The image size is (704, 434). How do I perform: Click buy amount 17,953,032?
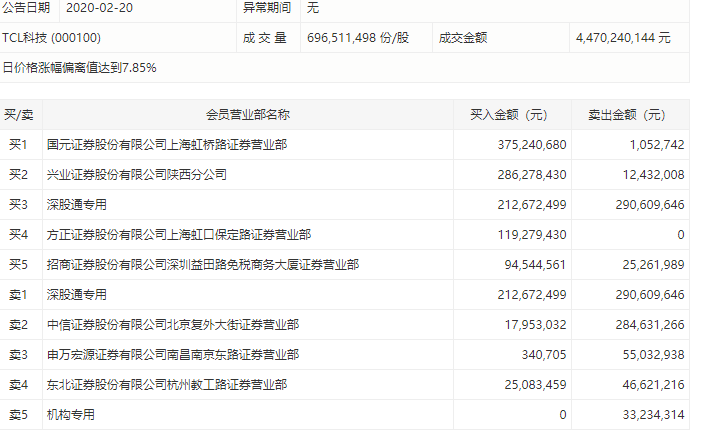coord(535,325)
